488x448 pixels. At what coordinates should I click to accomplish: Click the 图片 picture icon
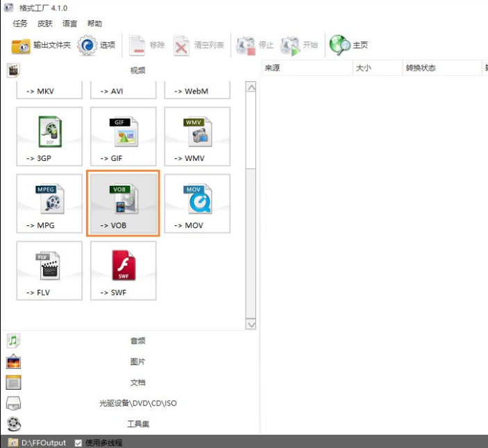click(13, 361)
